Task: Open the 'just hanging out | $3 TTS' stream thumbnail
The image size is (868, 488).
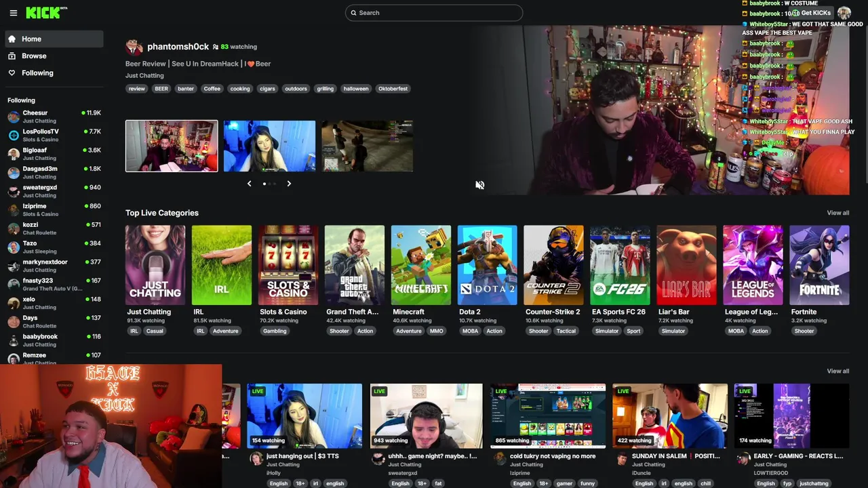Action: (x=304, y=416)
